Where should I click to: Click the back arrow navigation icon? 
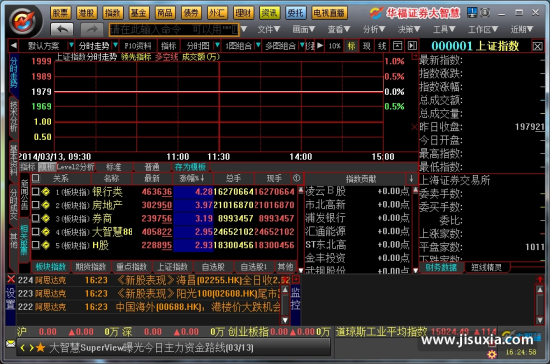pyautogui.click(x=62, y=29)
